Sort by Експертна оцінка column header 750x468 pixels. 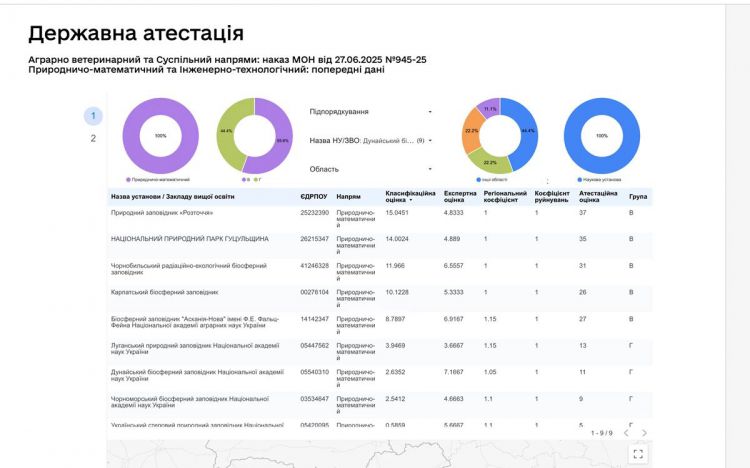[x=460, y=196]
